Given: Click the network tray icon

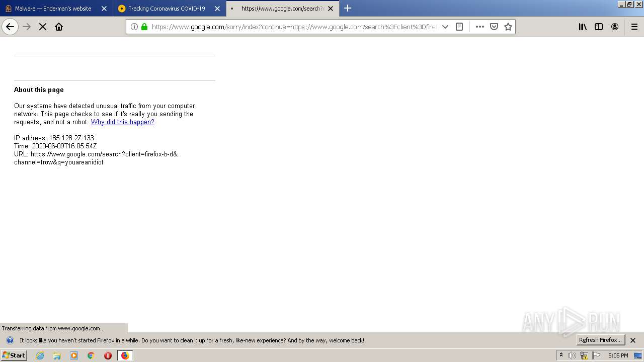Looking at the screenshot, I should (584, 355).
